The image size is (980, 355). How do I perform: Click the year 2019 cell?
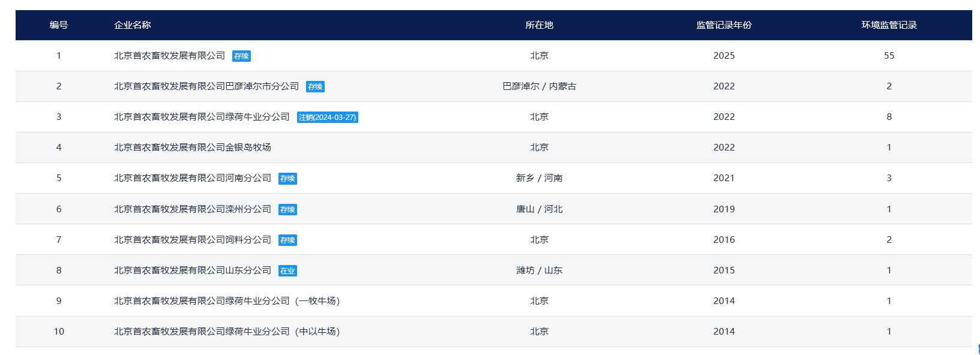coord(724,209)
